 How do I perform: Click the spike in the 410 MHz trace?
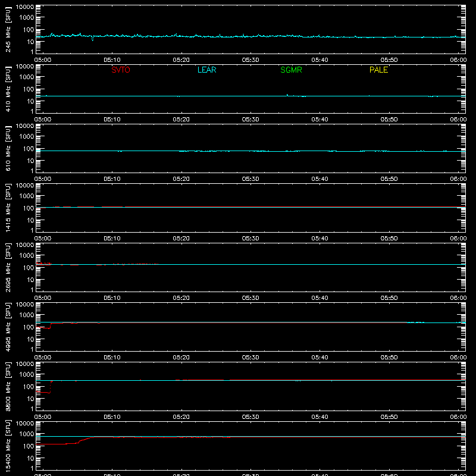click(287, 95)
